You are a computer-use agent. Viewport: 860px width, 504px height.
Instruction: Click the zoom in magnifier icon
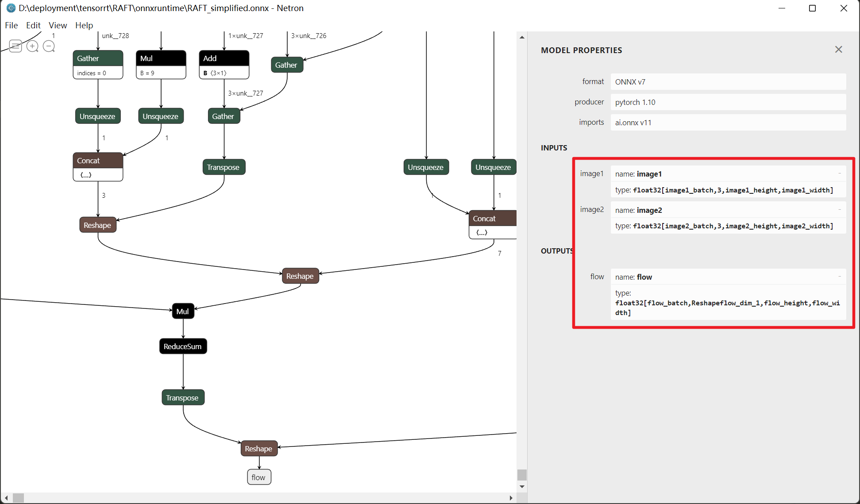(32, 46)
